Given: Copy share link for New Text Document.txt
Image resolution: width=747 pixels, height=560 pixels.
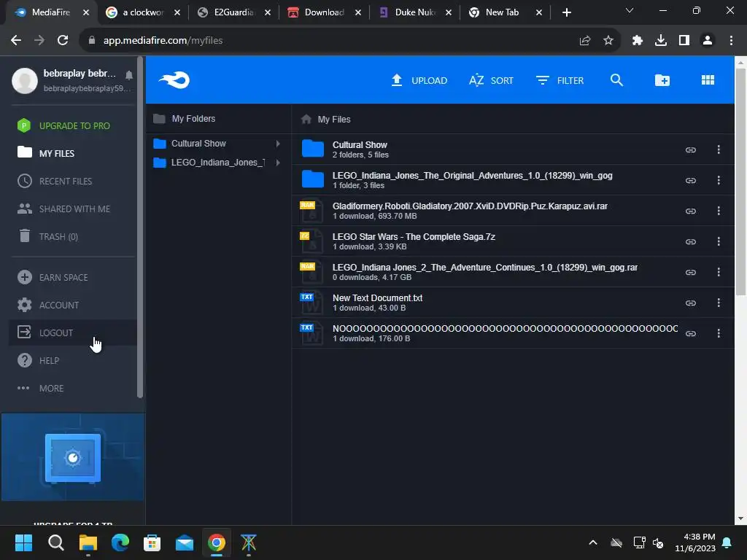Looking at the screenshot, I should click(x=690, y=303).
